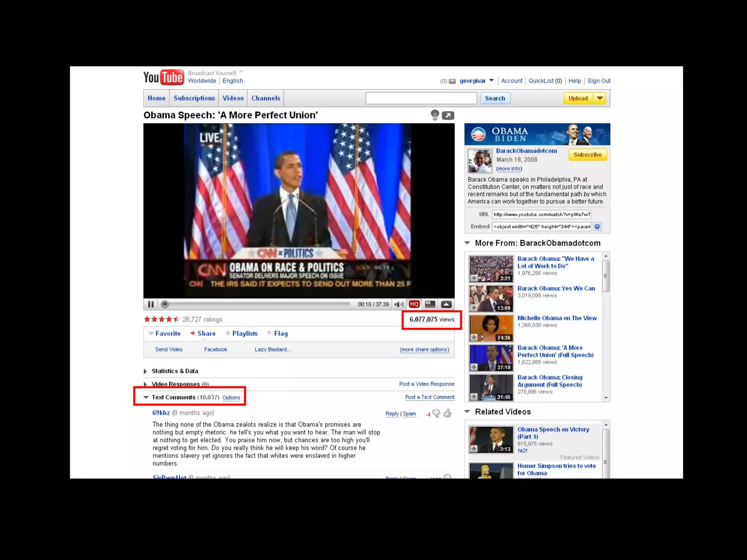
Task: Open embed customization gear icon
Action: point(597,226)
